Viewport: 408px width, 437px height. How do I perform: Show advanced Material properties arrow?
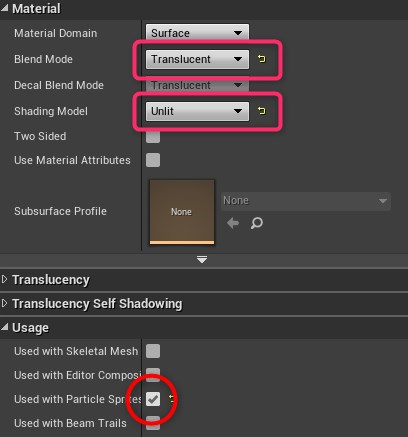coord(202,259)
